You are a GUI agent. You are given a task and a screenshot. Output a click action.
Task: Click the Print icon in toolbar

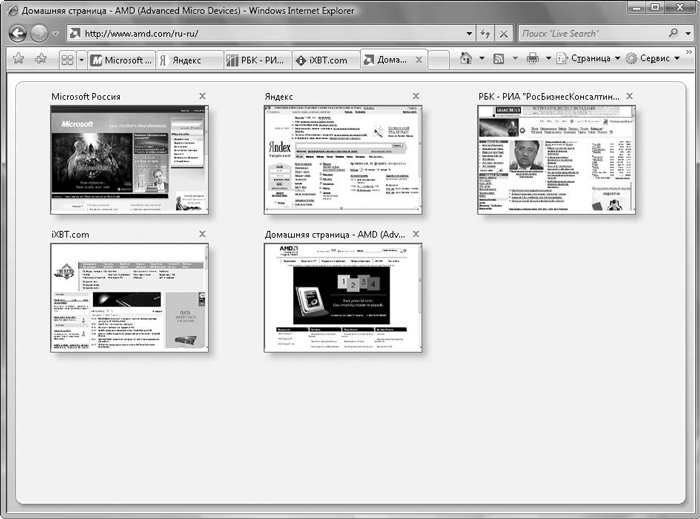(533, 59)
